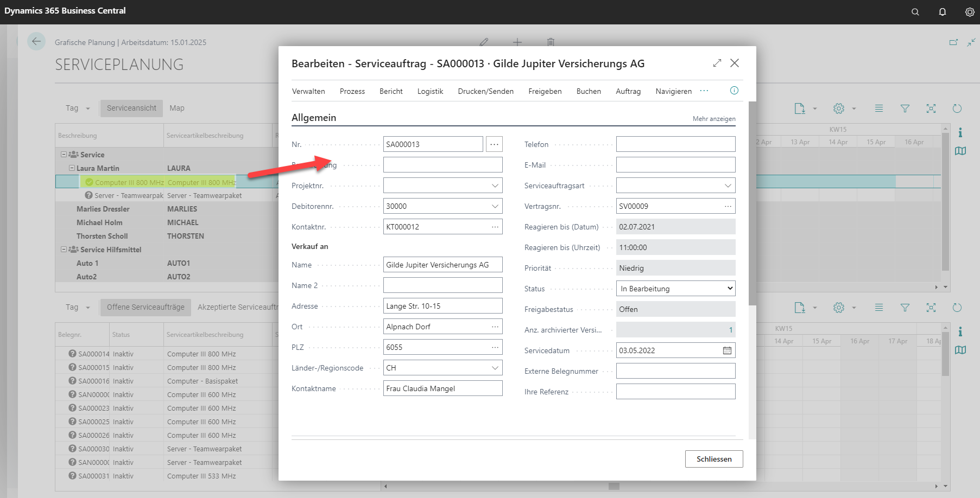Screen dimensions: 980x498
Task: Collapse the Service Hilfsmittel group
Action: (x=64, y=250)
